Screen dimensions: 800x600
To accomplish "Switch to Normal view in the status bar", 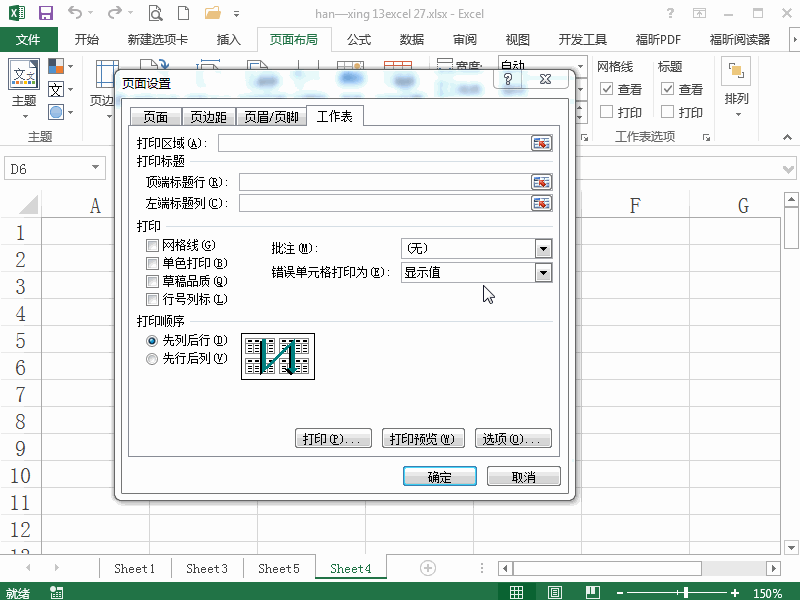I will point(517,591).
